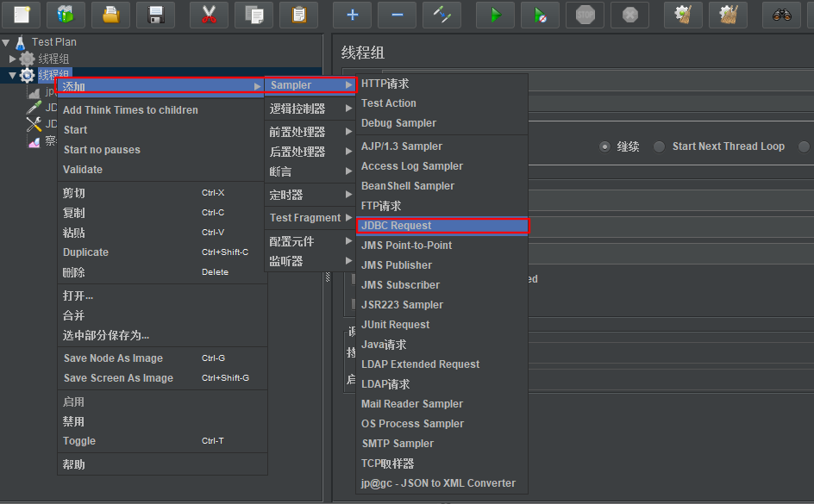Click Validate in context menu

[x=162, y=170]
